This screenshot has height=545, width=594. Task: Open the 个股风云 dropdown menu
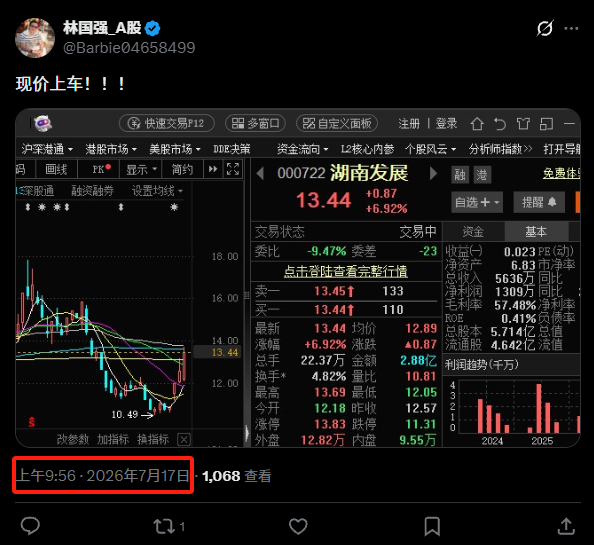coord(430,149)
